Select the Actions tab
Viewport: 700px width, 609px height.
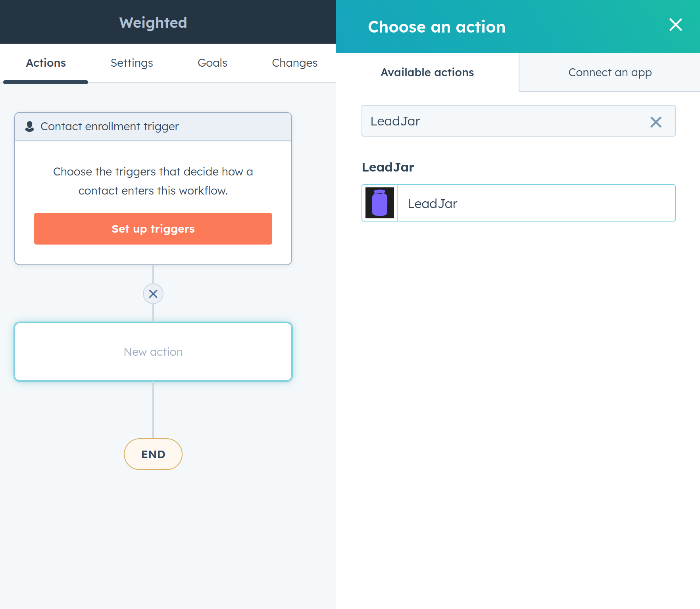pyautogui.click(x=45, y=63)
